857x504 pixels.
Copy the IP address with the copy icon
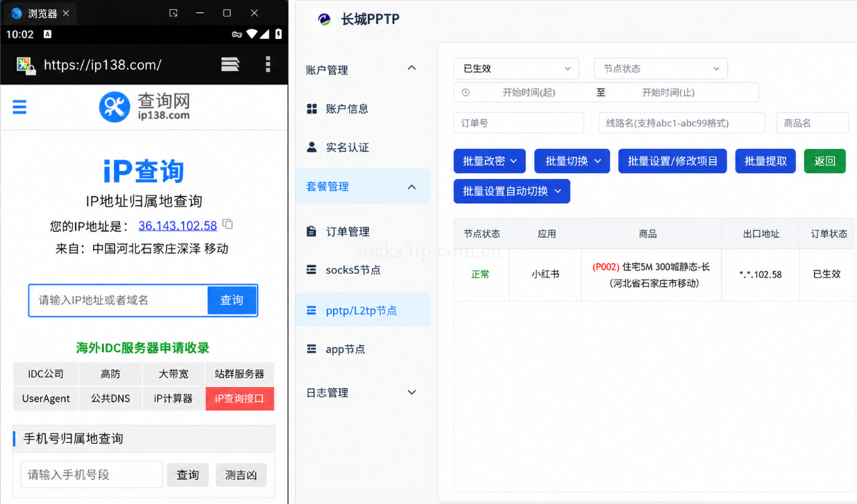pyautogui.click(x=228, y=225)
